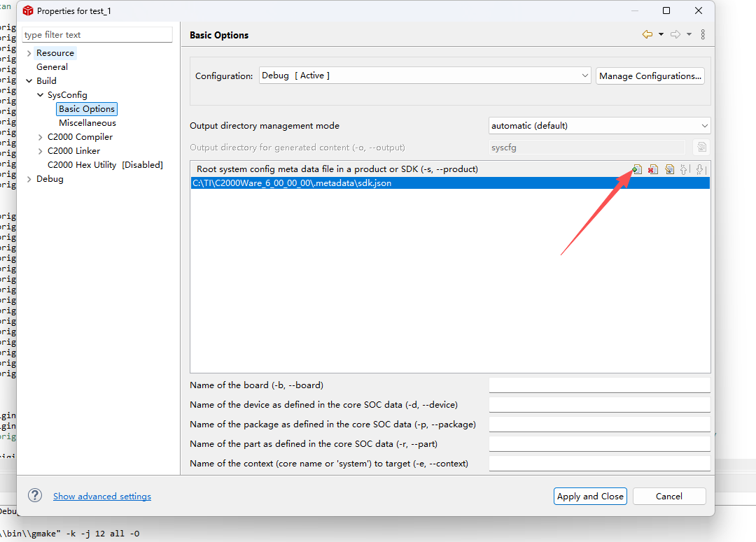Screen dimensions: 756x542
Task: Collapse the Build tree node
Action: (29, 81)
